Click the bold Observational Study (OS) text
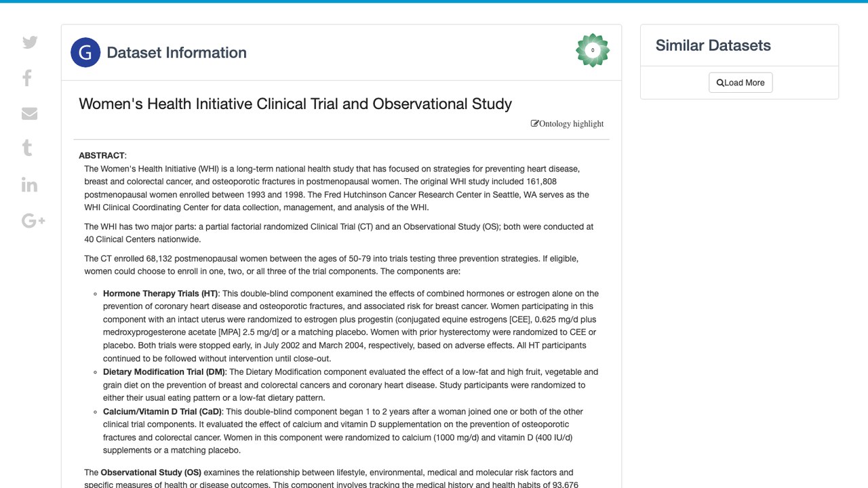This screenshot has width=868, height=488. coord(151,472)
